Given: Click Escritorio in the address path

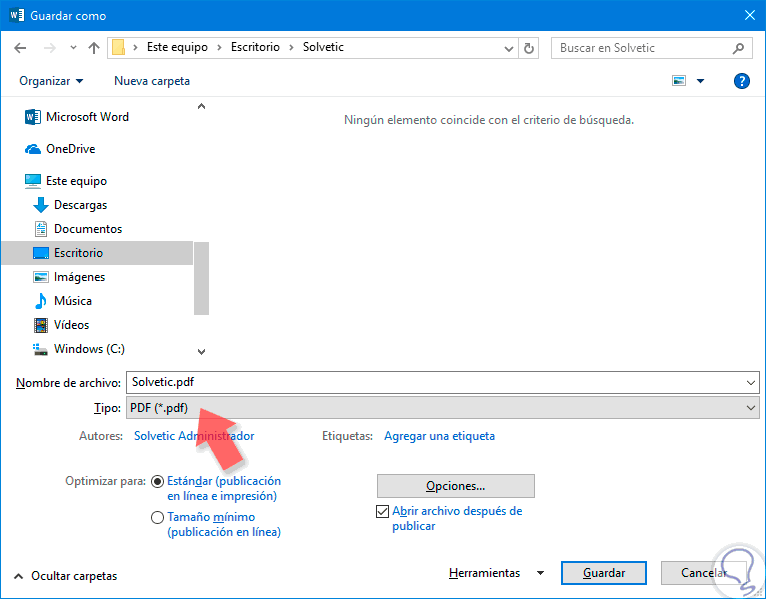Looking at the screenshot, I should [255, 47].
